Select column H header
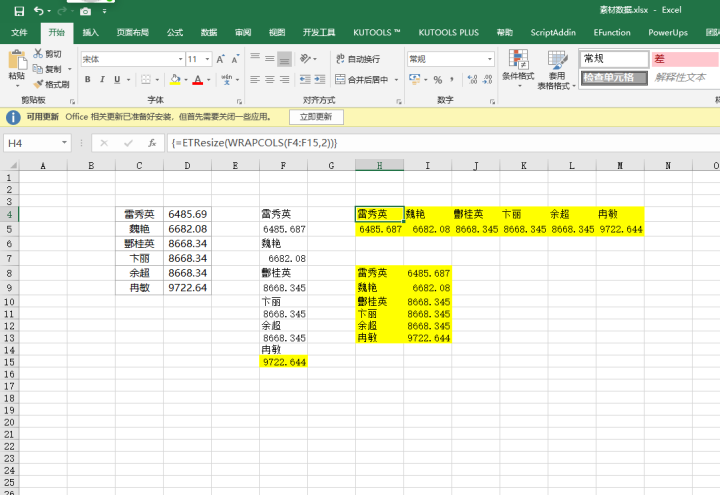Image resolution: width=720 pixels, height=495 pixels. (x=379, y=165)
